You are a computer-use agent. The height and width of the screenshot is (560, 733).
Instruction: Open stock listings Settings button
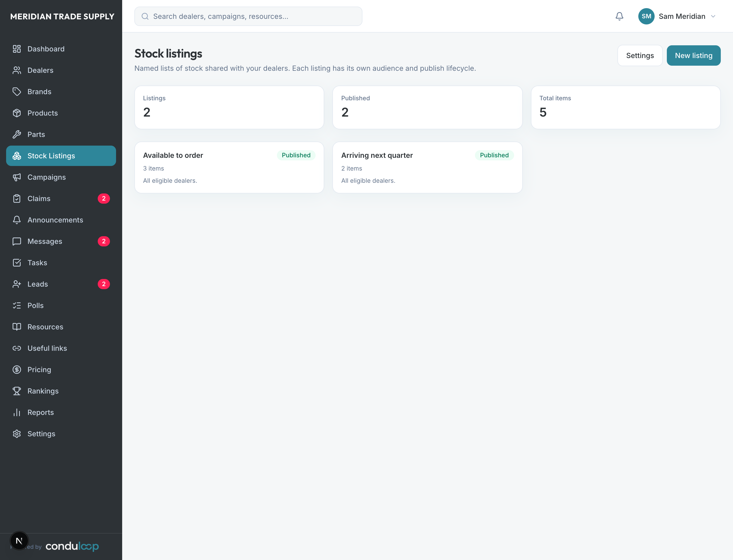coord(640,55)
